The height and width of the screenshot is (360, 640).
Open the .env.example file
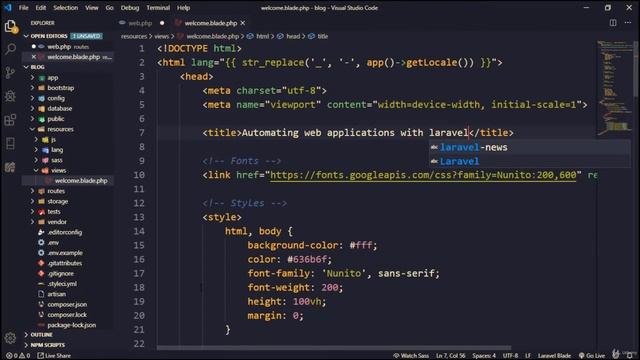[x=65, y=253]
